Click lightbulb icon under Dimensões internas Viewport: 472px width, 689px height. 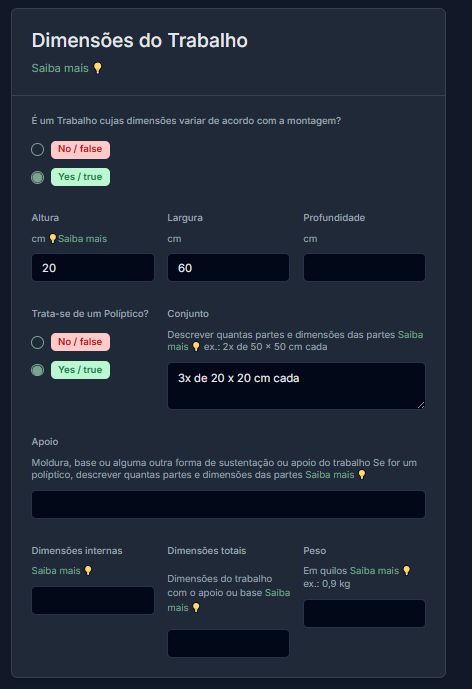point(88,570)
